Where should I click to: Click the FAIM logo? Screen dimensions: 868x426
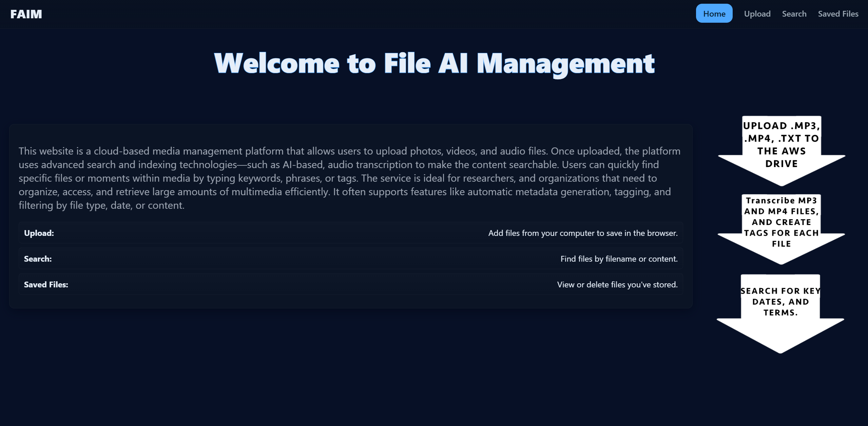click(26, 14)
